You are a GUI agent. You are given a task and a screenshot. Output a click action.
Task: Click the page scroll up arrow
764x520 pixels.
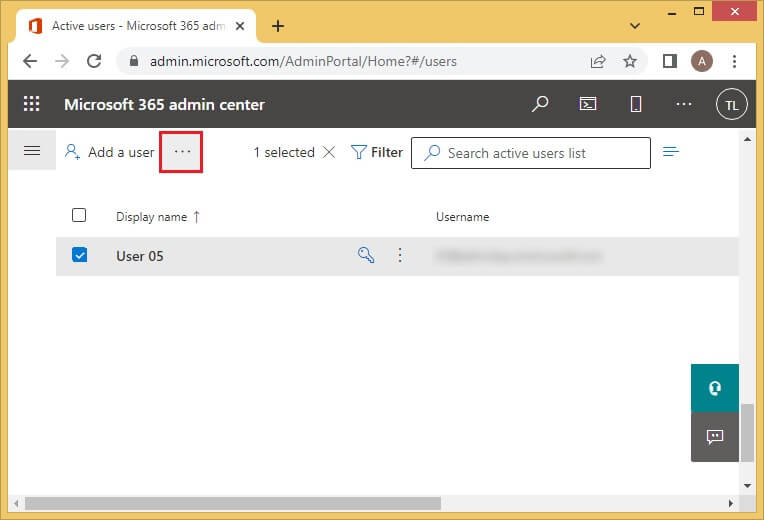point(747,139)
